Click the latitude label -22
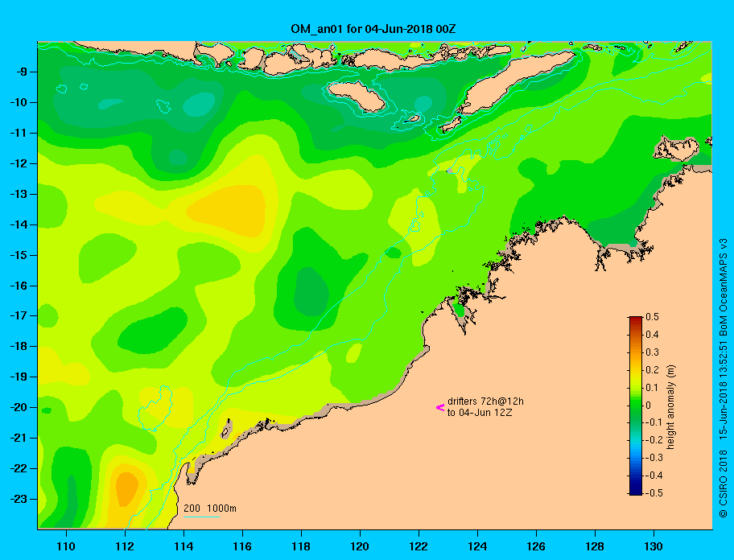 coord(19,468)
